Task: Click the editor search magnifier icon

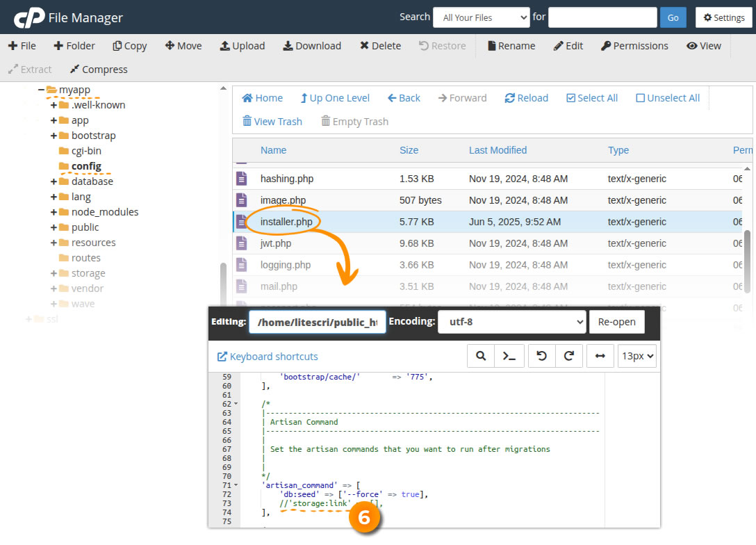Action: [481, 356]
